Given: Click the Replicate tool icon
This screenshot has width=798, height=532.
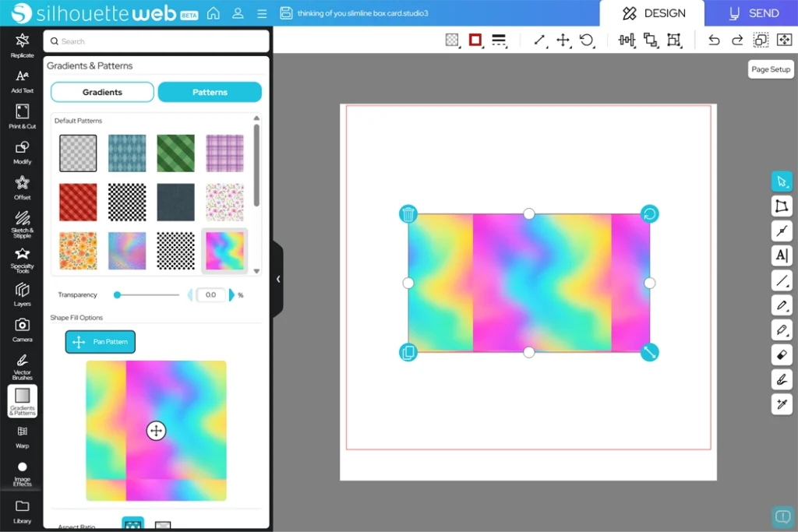Looking at the screenshot, I should click(22, 44).
